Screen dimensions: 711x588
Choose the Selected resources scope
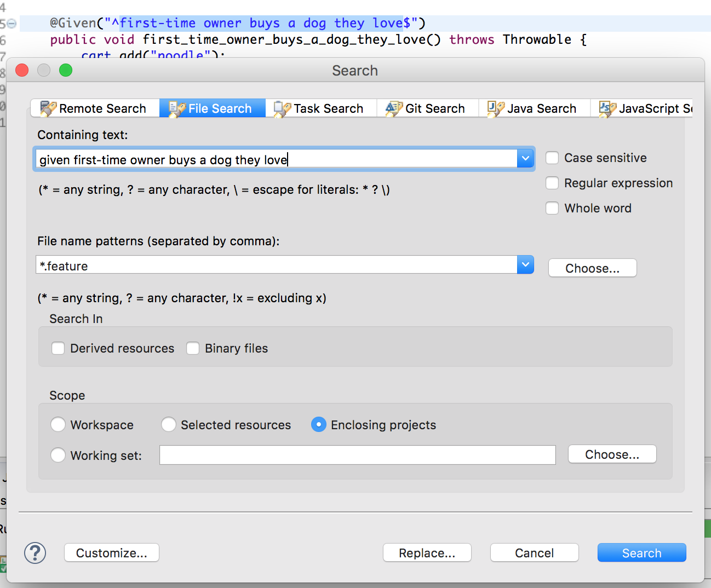[169, 424]
